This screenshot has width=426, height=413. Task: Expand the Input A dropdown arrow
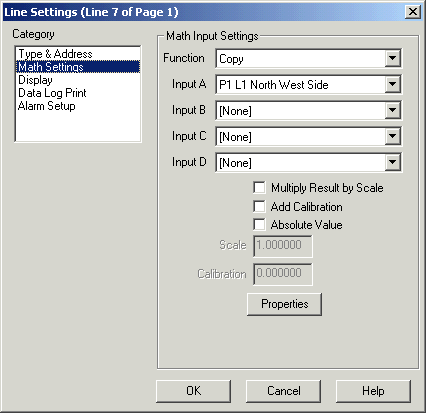393,84
